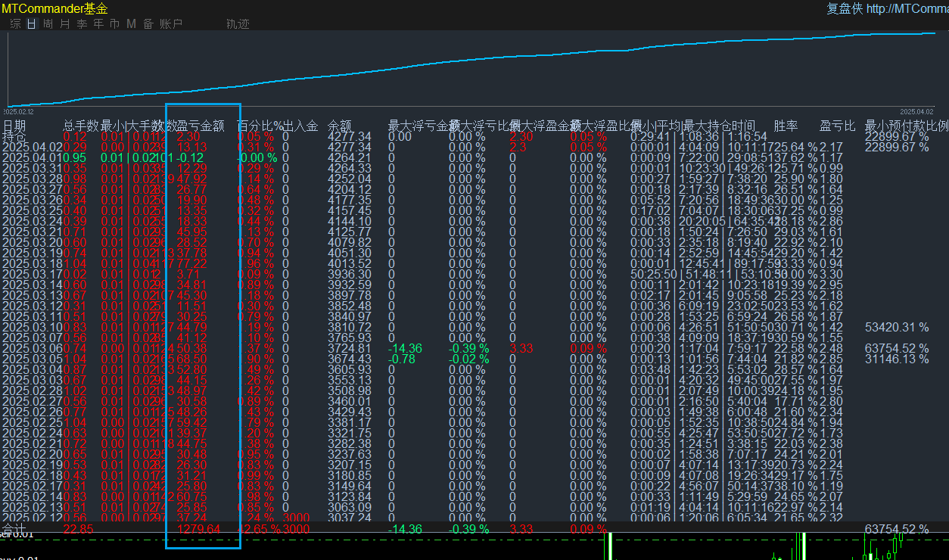Click the total profit value 1279.64

(x=198, y=529)
